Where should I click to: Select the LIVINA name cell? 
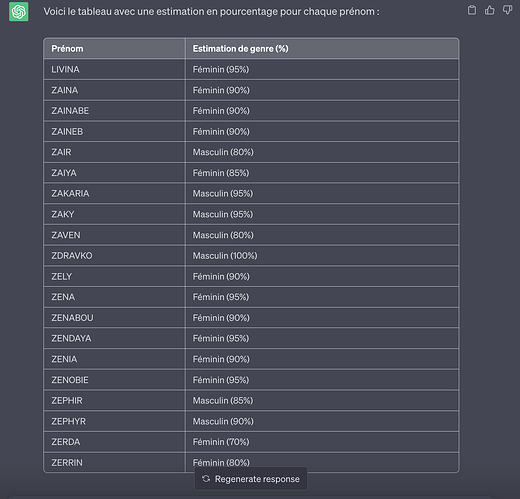tap(114, 69)
